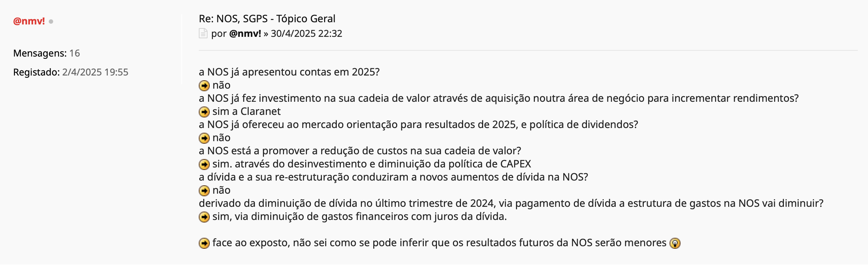Open the bold @nmv! author link in byline
Screen dimensions: 868x267
tap(245, 34)
